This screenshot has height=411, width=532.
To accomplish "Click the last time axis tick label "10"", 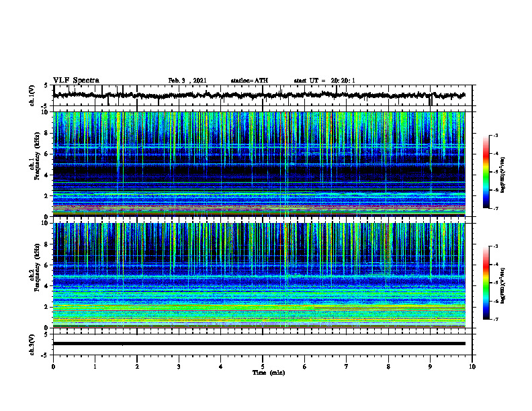I will [472, 367].
